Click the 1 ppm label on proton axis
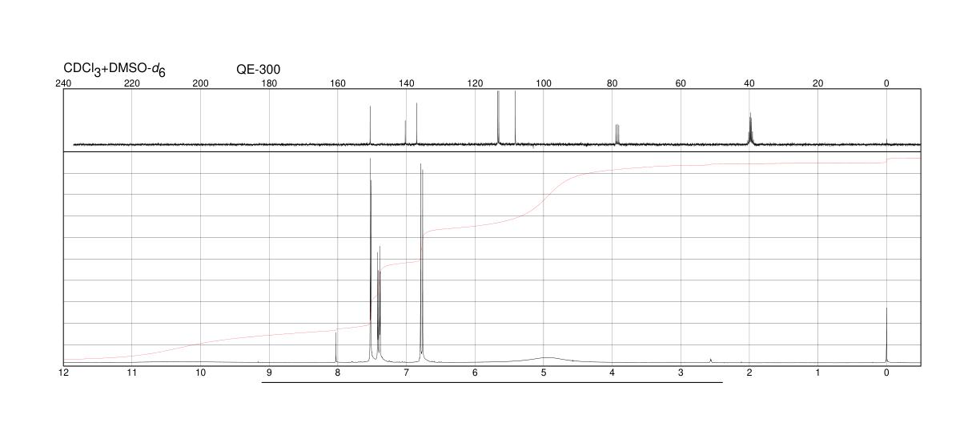The height and width of the screenshot is (423, 980). [x=817, y=373]
